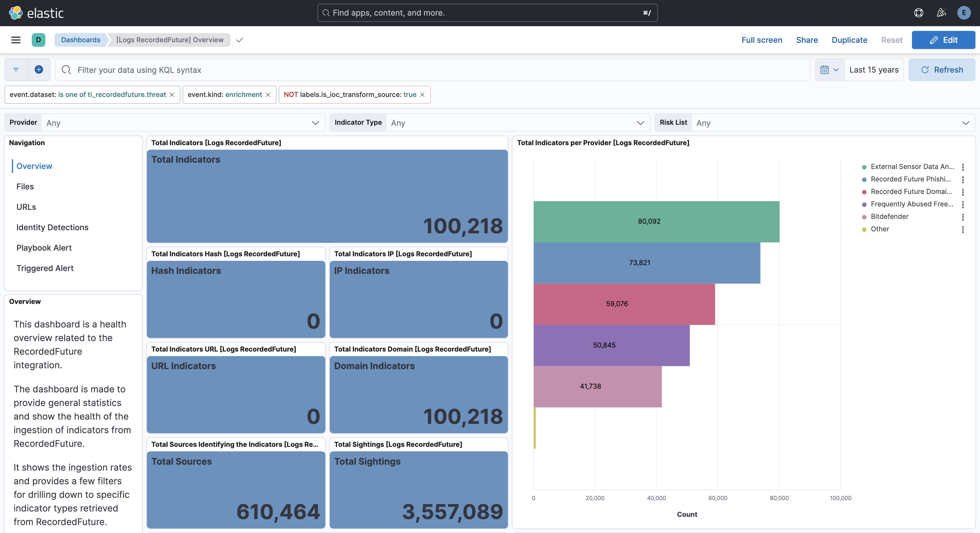Click the Recorded Future Domai... legend label
The width and height of the screenshot is (980, 533).
[911, 192]
